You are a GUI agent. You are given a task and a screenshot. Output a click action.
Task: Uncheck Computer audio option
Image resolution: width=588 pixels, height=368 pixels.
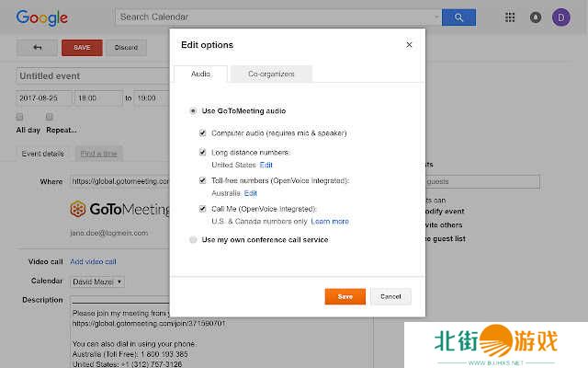[x=202, y=133]
